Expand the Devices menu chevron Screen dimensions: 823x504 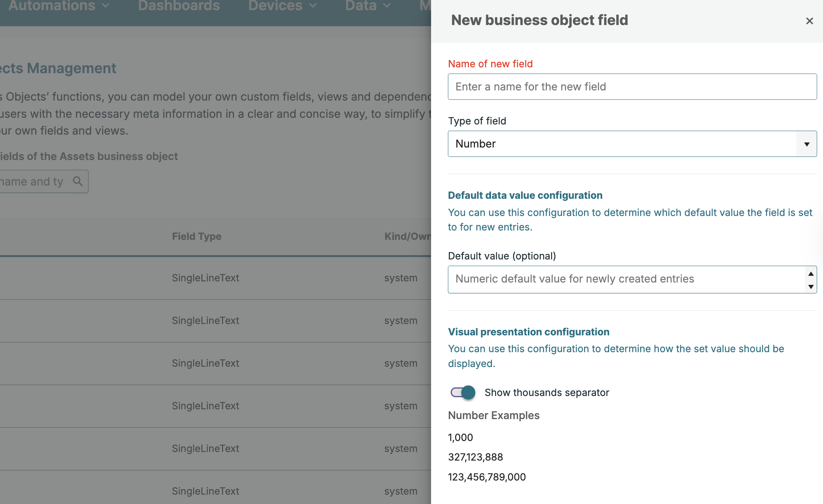[313, 6]
